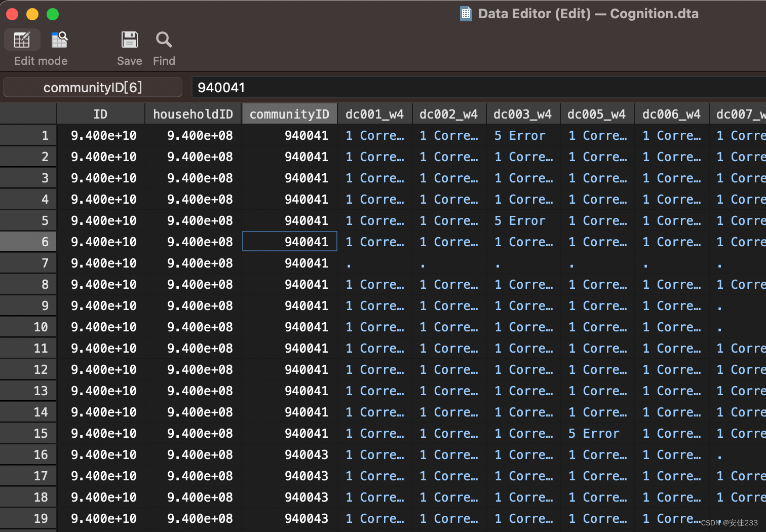Select the communityID column header
766x532 pixels.
click(x=289, y=114)
